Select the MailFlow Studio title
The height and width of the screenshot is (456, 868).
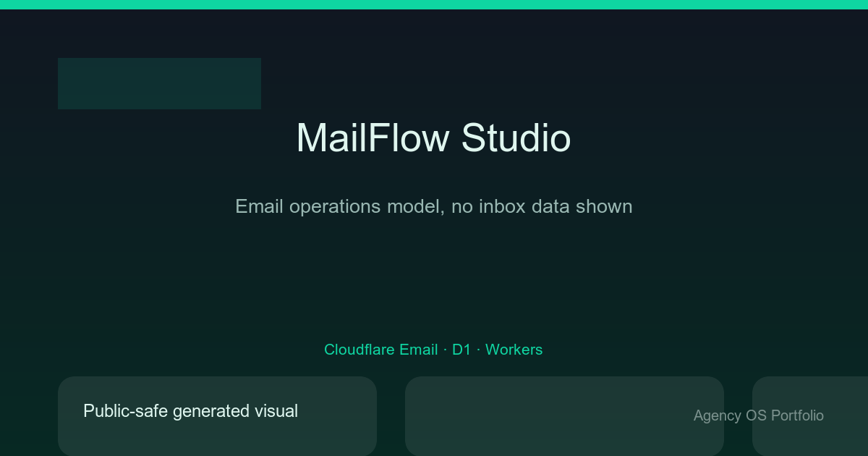coord(433,138)
